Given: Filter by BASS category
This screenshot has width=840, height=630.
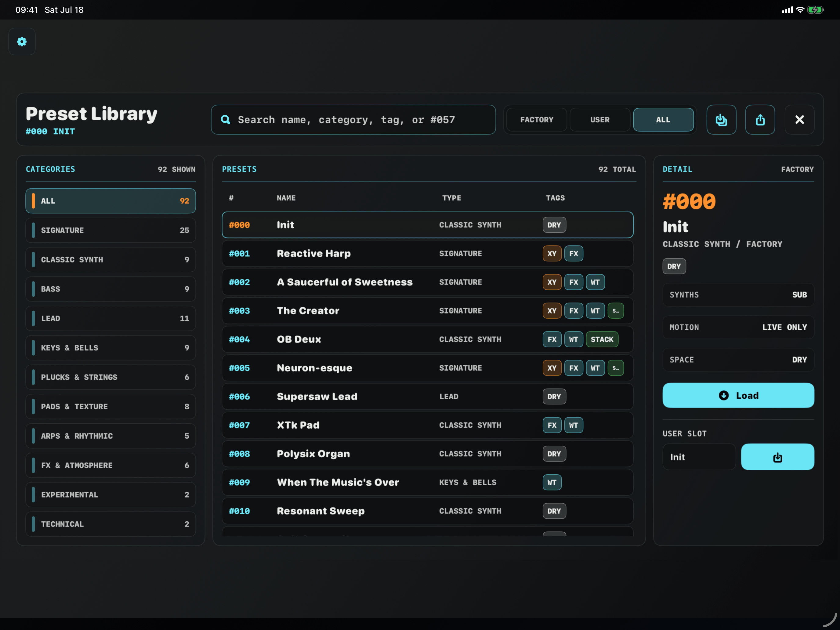Looking at the screenshot, I should (x=110, y=289).
